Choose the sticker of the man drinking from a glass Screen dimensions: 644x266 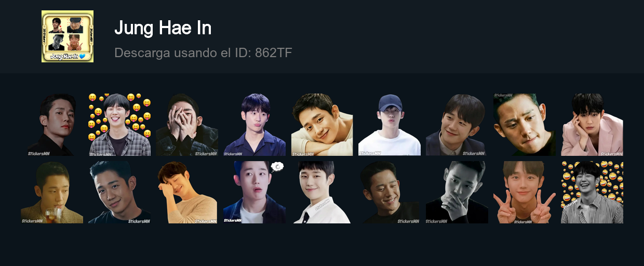click(52, 192)
